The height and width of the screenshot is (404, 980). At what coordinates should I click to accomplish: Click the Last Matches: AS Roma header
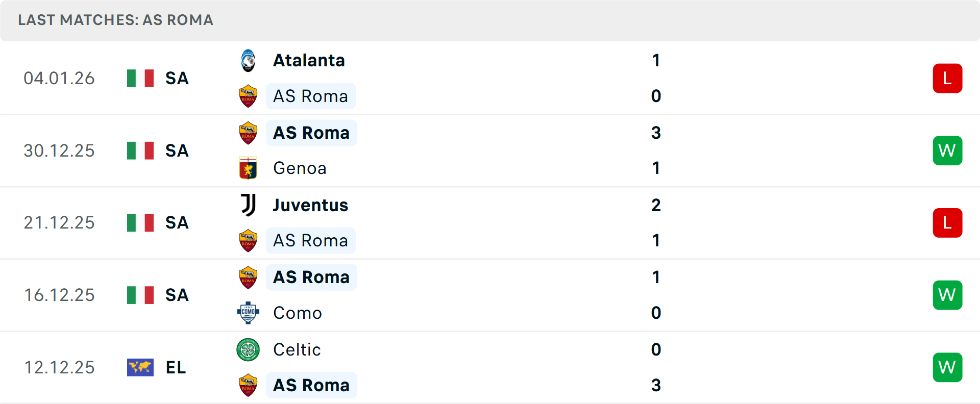[116, 20]
